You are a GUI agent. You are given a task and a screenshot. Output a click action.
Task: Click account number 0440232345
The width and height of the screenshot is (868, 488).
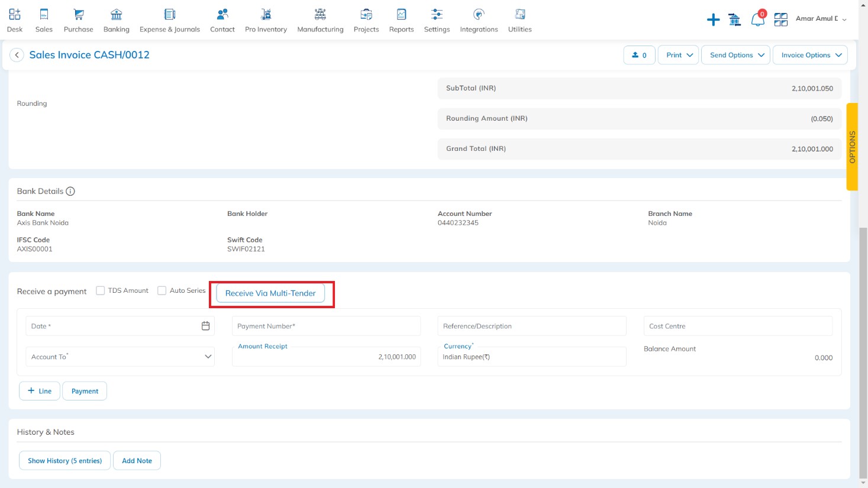pos(458,223)
